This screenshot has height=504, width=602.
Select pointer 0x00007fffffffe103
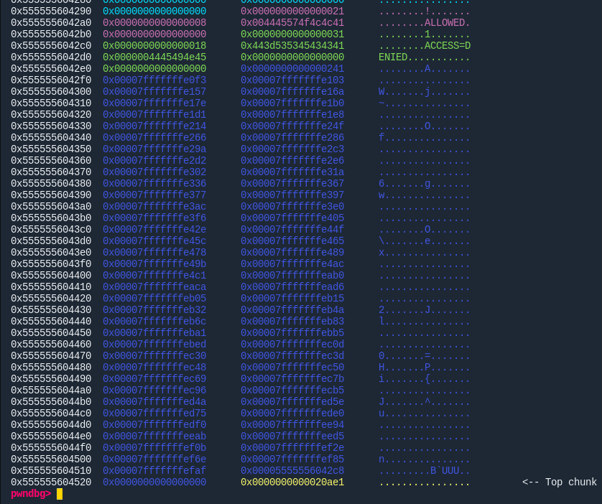[292, 80]
